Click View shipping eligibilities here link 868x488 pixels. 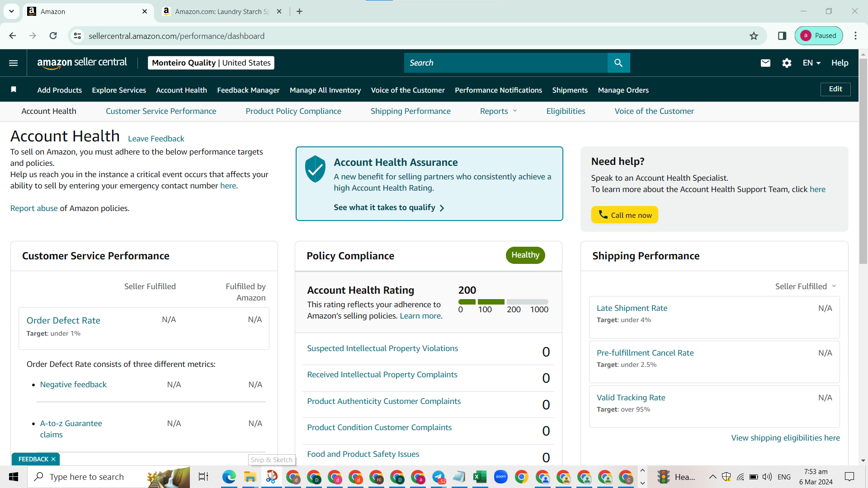coord(786,438)
